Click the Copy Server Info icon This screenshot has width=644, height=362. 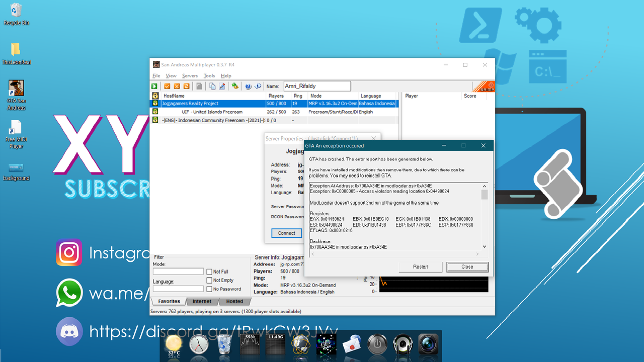click(212, 86)
